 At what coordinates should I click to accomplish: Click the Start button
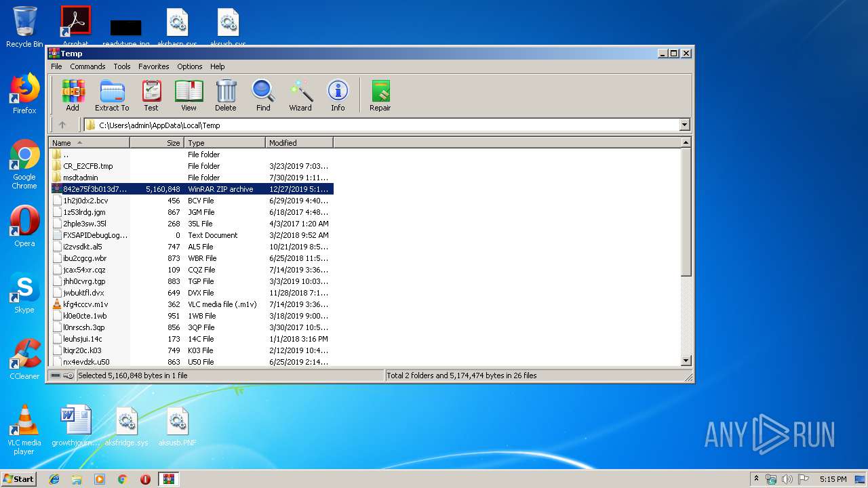(19, 479)
